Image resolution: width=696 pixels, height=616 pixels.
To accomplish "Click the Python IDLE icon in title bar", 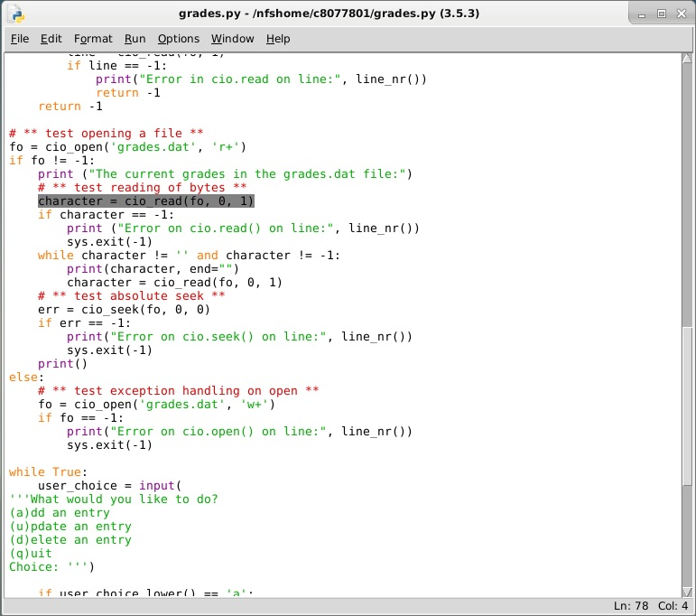I will pyautogui.click(x=15, y=14).
